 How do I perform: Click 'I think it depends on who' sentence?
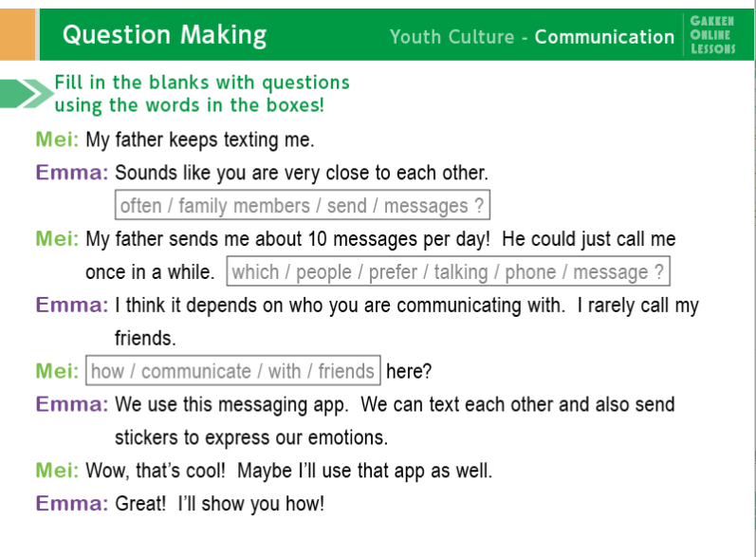pyautogui.click(x=340, y=306)
